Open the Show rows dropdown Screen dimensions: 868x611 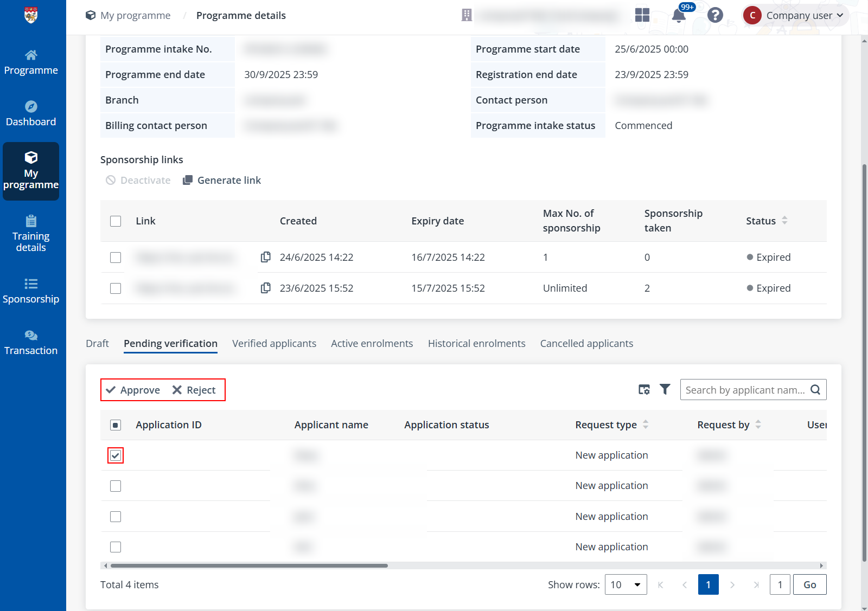point(626,584)
